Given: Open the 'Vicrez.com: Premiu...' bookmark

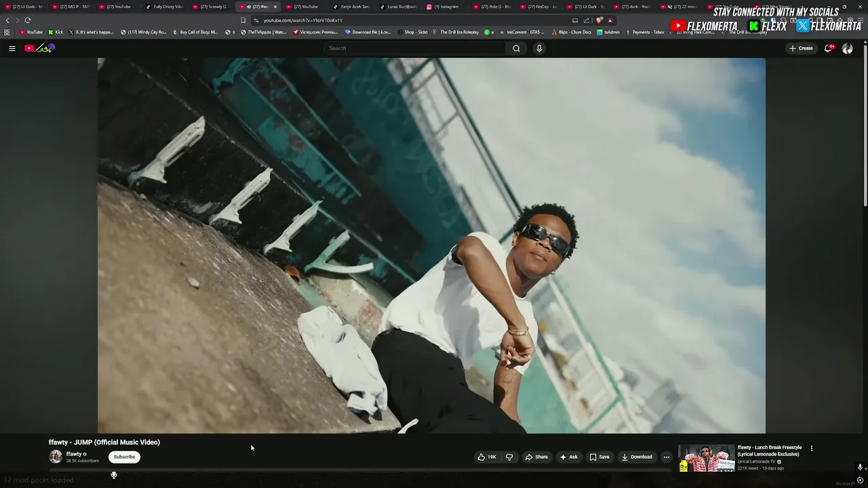Looking at the screenshot, I should coord(315,32).
